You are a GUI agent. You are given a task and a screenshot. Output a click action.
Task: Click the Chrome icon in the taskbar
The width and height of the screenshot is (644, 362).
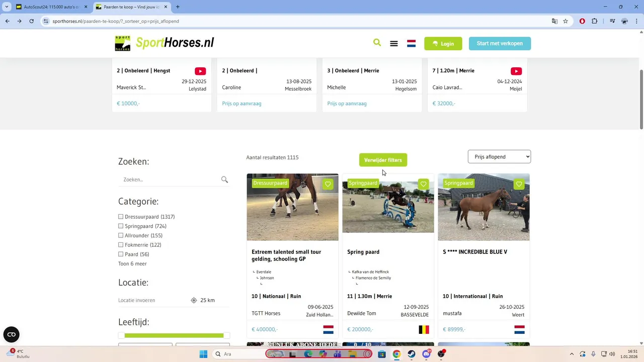click(x=396, y=354)
